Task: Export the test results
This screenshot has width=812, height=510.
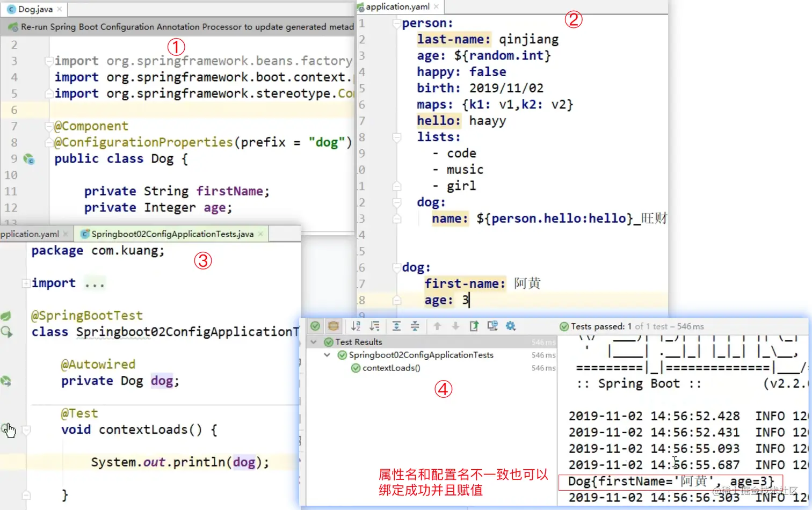Action: pos(474,326)
